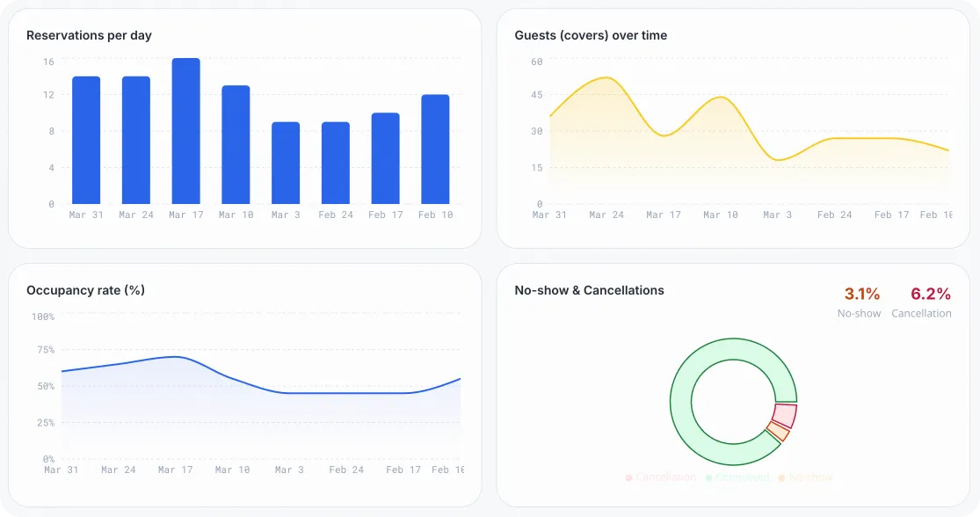
Task: Click the 'Guests (covers) over time' title
Action: pos(591,35)
